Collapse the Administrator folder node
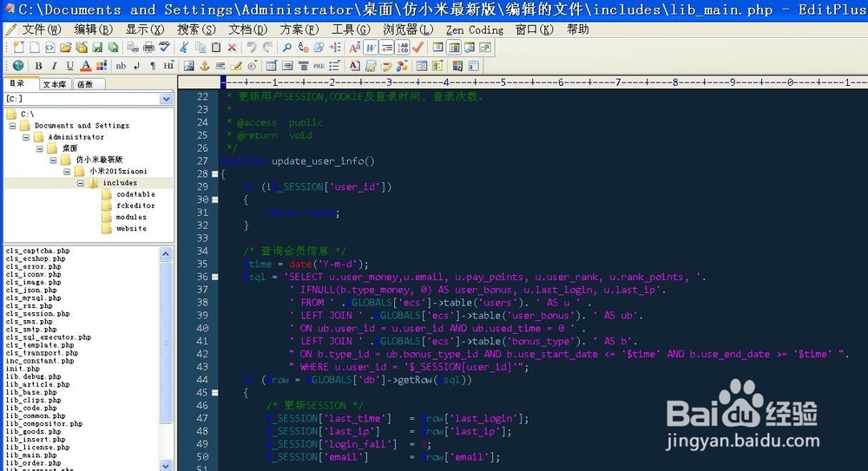The height and width of the screenshot is (471, 868). pyautogui.click(x=26, y=137)
